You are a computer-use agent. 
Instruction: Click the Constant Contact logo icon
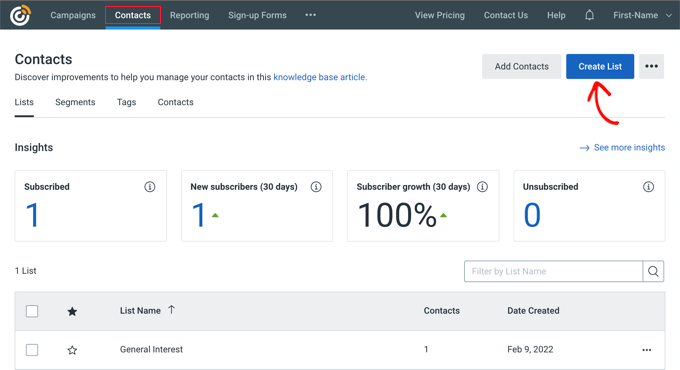pyautogui.click(x=20, y=15)
